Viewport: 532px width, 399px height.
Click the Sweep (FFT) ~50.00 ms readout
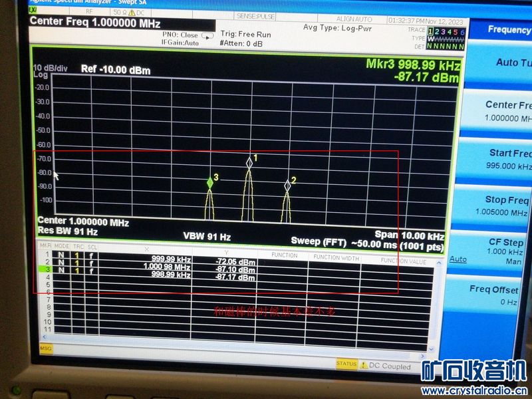368,243
